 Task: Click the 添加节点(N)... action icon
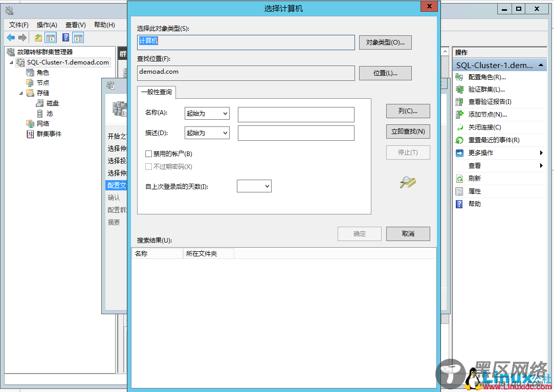pyautogui.click(x=459, y=115)
